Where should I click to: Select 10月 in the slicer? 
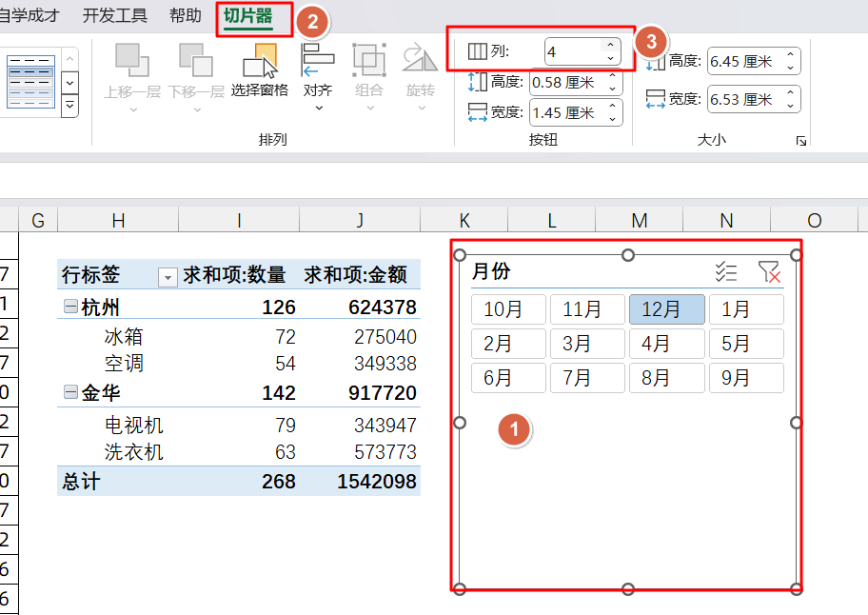(x=509, y=309)
